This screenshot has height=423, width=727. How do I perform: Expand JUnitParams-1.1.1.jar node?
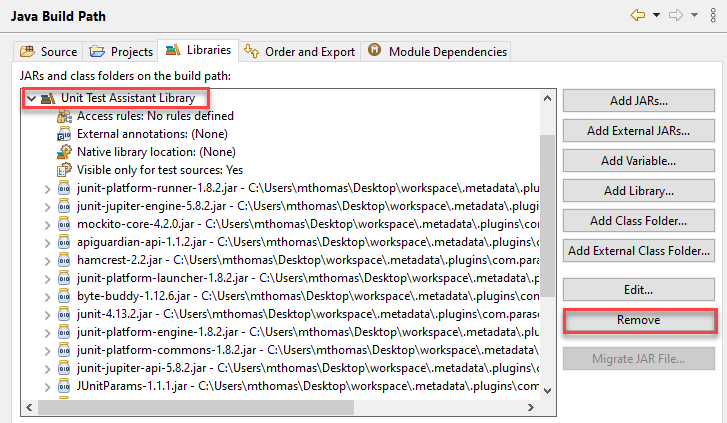47,388
